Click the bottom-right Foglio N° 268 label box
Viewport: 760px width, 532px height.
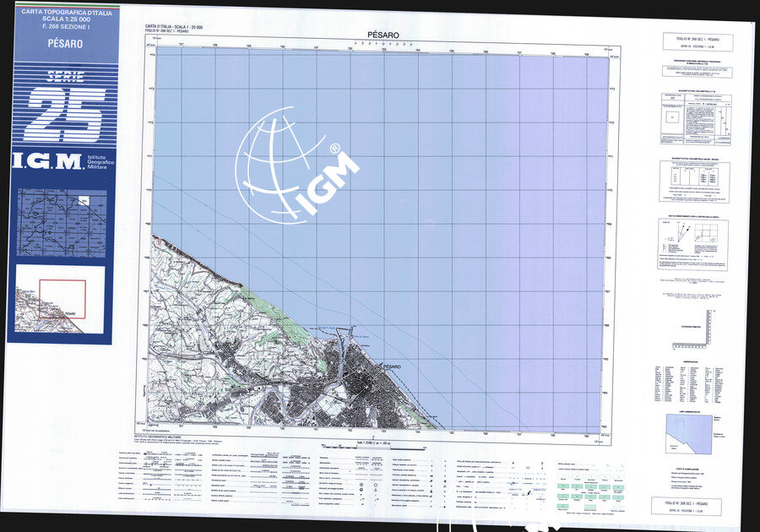point(692,506)
